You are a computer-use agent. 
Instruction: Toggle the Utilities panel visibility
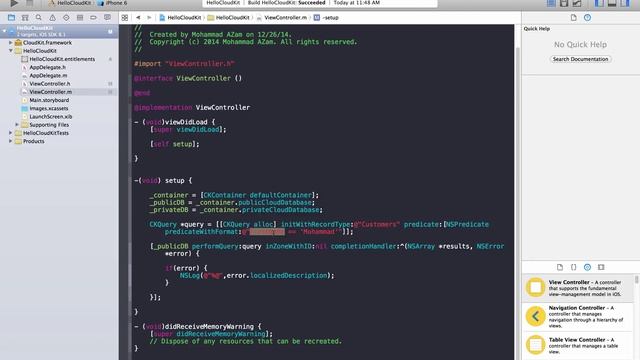625,3
